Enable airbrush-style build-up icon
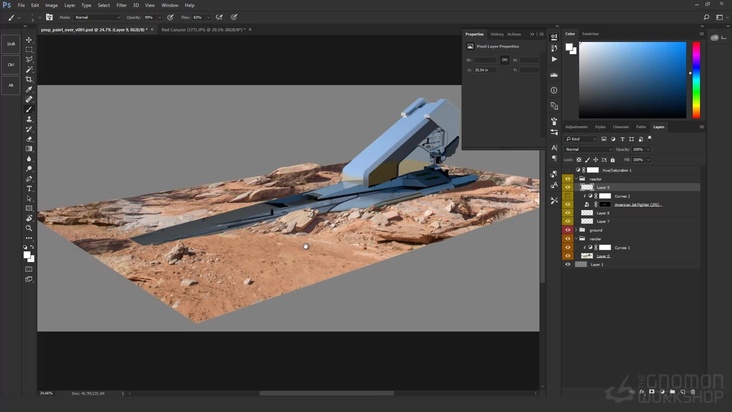 [x=219, y=17]
